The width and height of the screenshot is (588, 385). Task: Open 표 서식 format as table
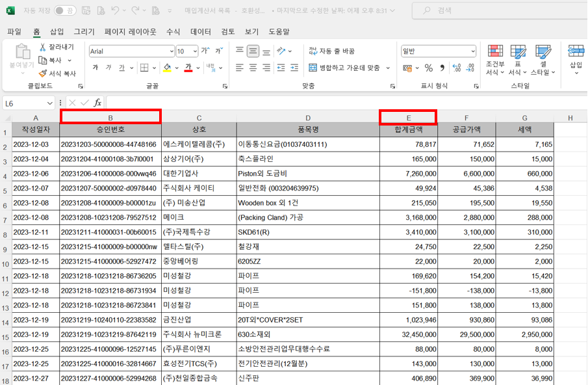point(518,60)
